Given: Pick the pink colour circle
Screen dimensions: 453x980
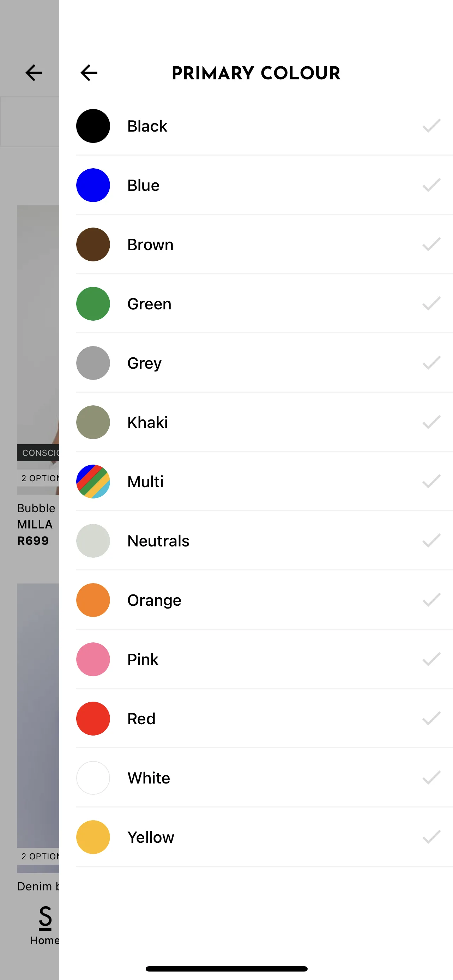Looking at the screenshot, I should pyautogui.click(x=93, y=659).
